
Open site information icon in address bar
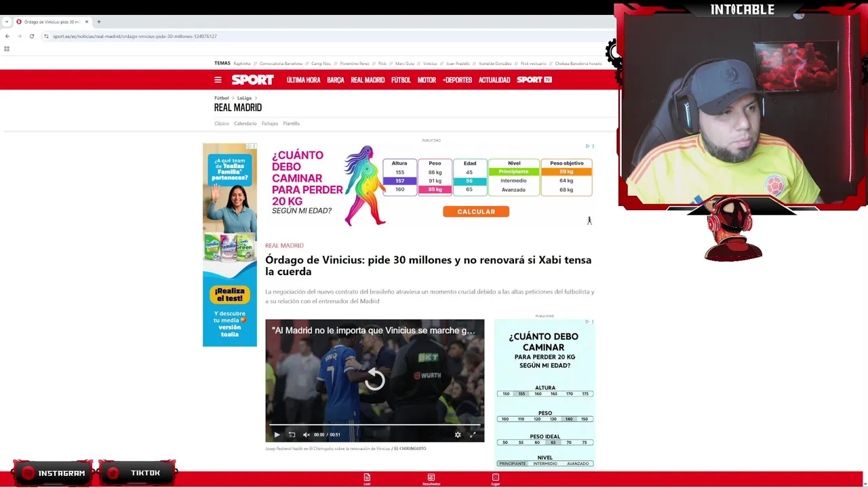click(x=46, y=36)
